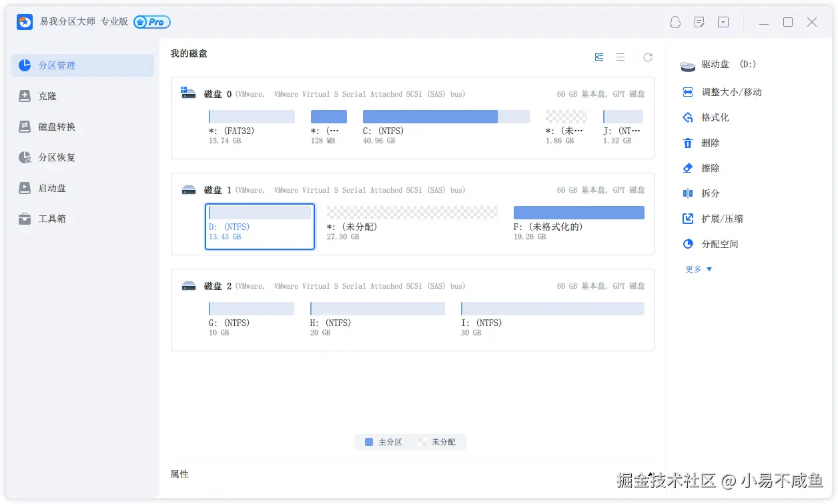This screenshot has height=504, width=838.
Task: Click the 磁盘 0 title text
Action: pos(218,94)
